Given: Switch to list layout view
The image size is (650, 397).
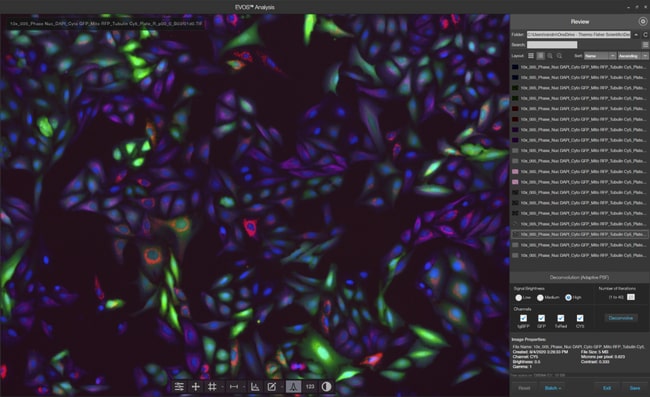Looking at the screenshot, I should click(x=531, y=56).
